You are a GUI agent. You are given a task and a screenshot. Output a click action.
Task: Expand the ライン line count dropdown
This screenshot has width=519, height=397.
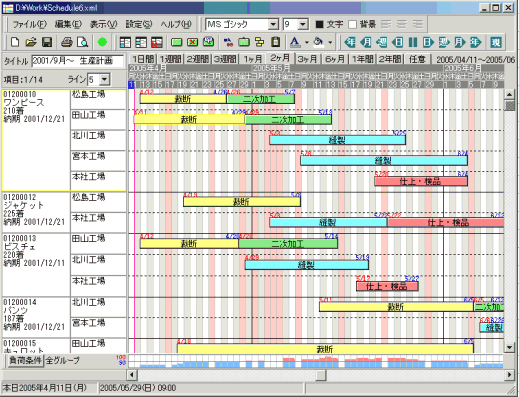105,79
